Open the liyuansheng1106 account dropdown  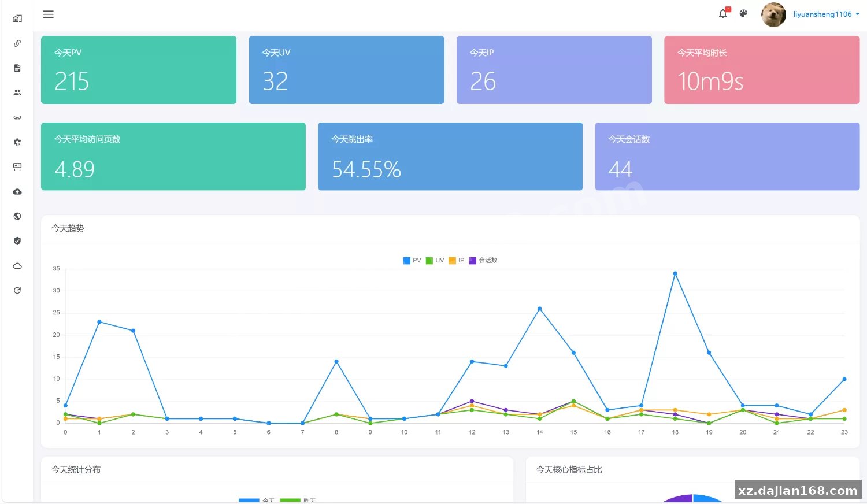(x=827, y=14)
